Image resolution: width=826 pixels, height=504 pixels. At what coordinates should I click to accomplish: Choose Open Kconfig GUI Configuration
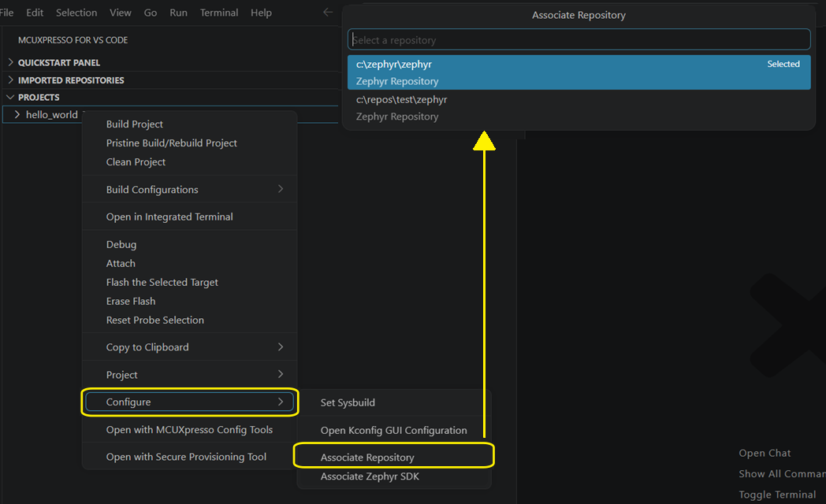(x=394, y=430)
